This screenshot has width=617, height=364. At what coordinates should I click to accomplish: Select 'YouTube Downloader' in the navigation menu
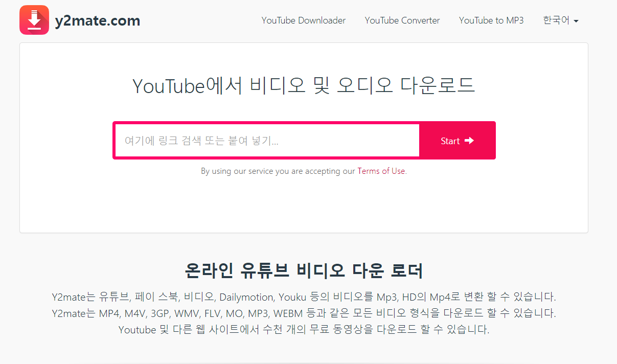point(303,20)
